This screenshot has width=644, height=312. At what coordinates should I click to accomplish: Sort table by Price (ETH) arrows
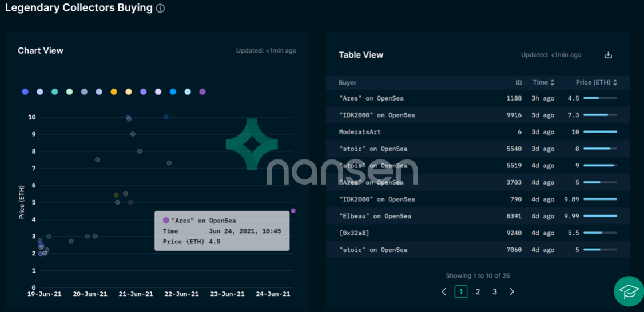[x=615, y=82]
